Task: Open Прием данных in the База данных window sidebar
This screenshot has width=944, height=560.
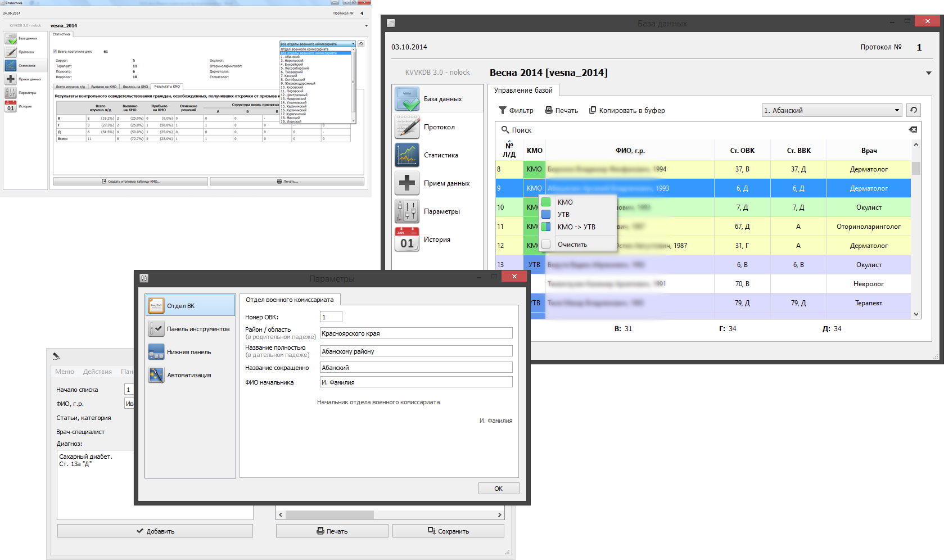Action: pyautogui.click(x=438, y=183)
